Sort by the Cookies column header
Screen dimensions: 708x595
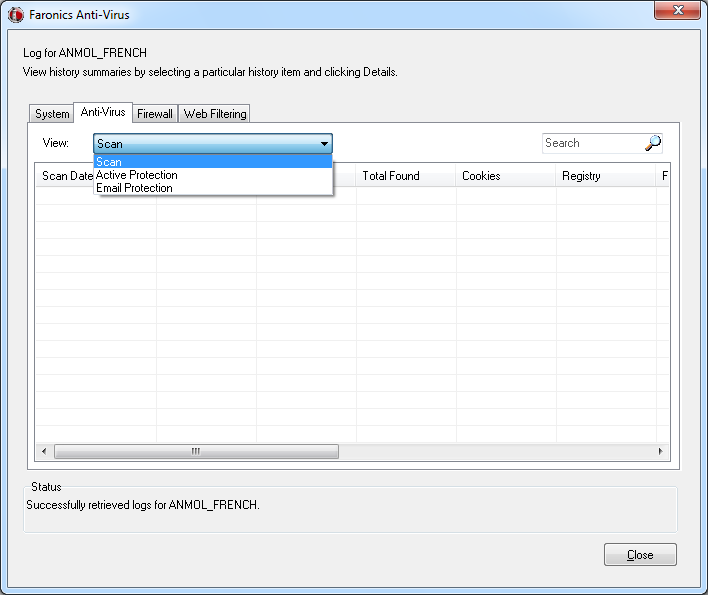[506, 176]
